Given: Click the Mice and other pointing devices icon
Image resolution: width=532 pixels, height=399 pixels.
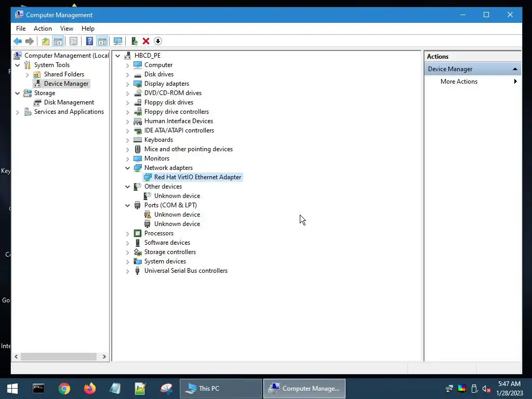Looking at the screenshot, I should [137, 149].
